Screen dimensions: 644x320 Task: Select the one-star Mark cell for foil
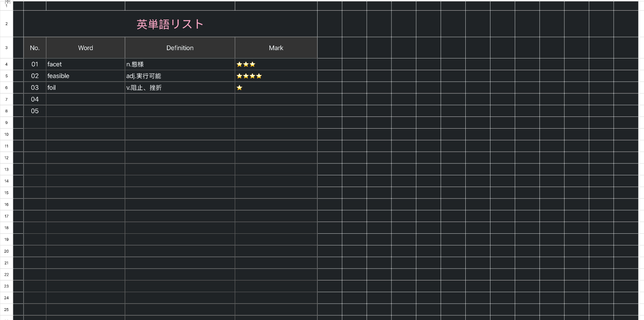click(276, 87)
